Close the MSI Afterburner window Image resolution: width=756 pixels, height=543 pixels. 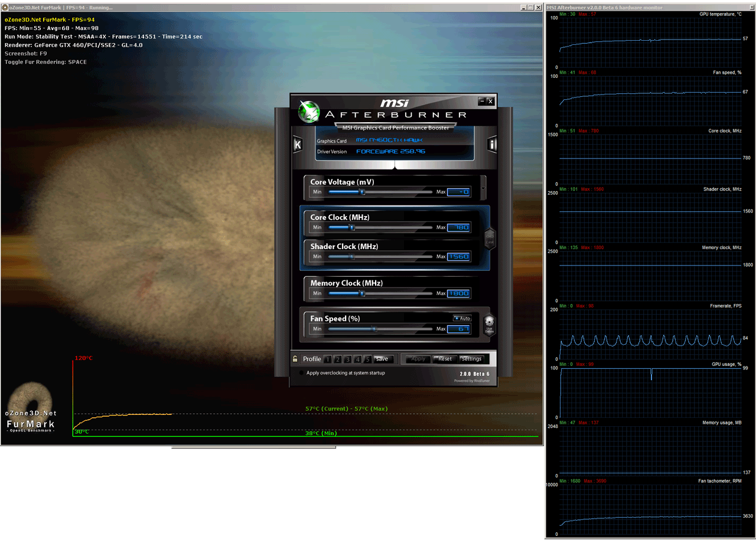490,102
